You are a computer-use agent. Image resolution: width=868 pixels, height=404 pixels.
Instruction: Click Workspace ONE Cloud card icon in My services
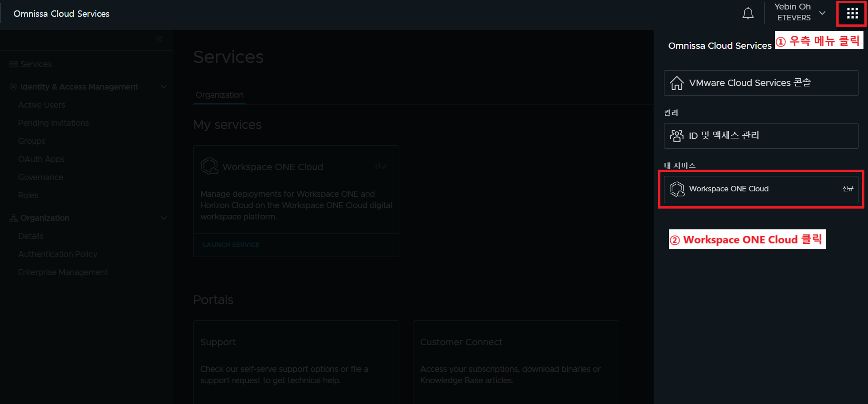[209, 166]
